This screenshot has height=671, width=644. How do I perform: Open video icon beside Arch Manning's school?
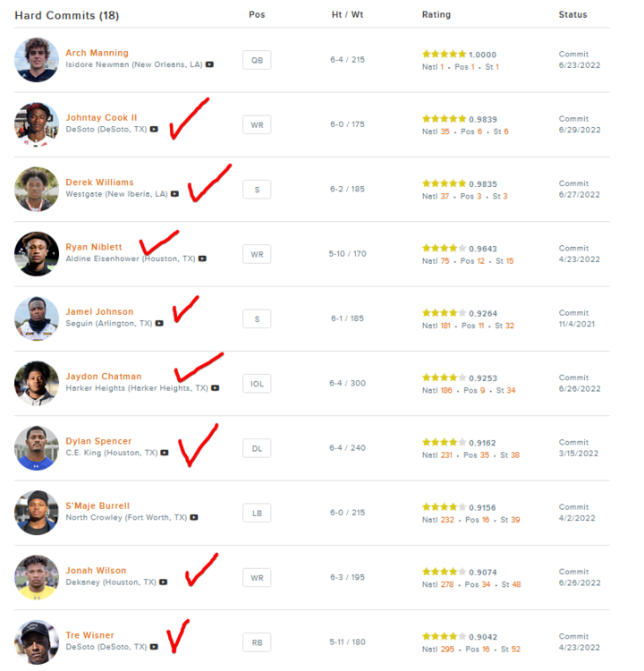coord(209,65)
